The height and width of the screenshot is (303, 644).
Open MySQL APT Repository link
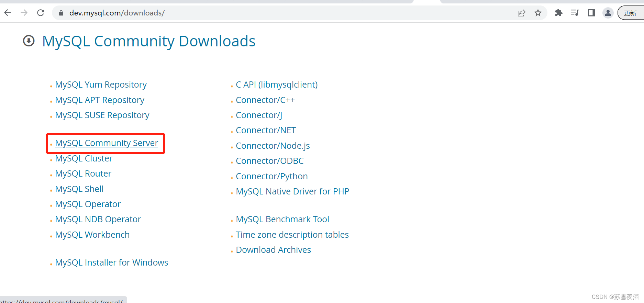100,100
